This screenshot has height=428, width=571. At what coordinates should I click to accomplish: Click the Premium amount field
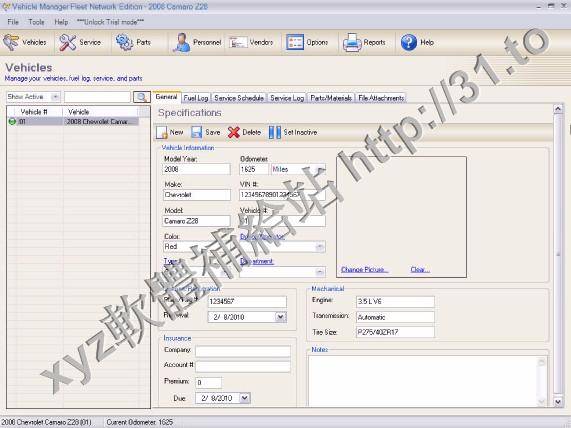[209, 382]
